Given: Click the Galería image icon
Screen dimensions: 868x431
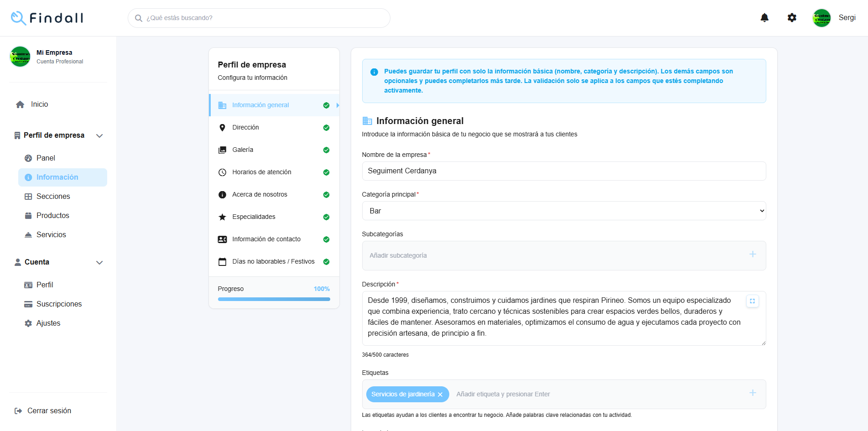Looking at the screenshot, I should [222, 150].
